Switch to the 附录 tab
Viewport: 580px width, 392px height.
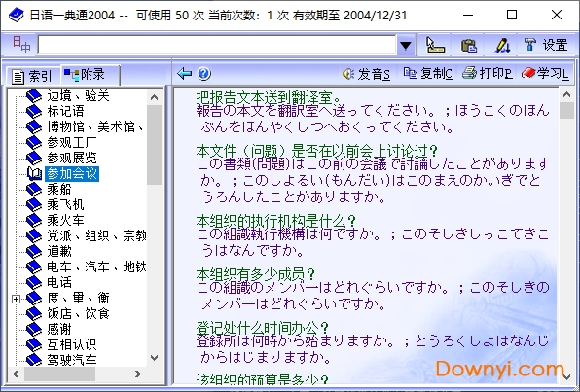click(91, 74)
